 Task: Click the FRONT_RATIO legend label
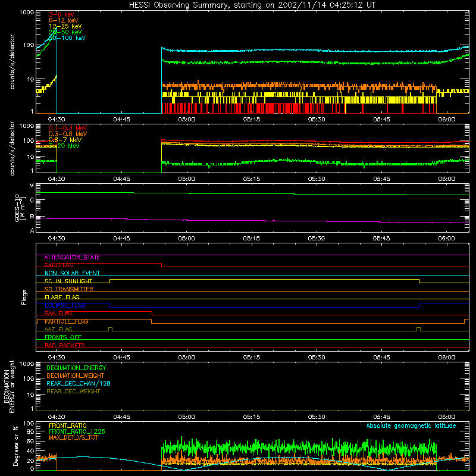[x=68, y=425]
